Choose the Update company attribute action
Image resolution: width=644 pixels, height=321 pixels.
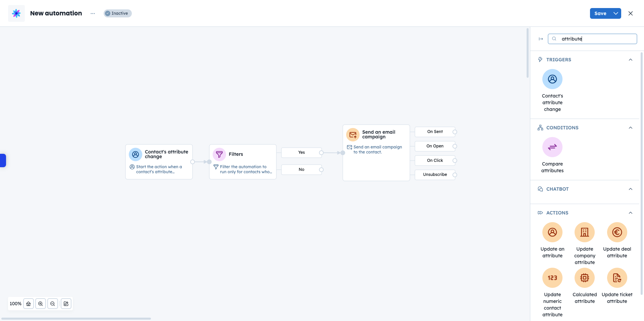[x=584, y=233]
